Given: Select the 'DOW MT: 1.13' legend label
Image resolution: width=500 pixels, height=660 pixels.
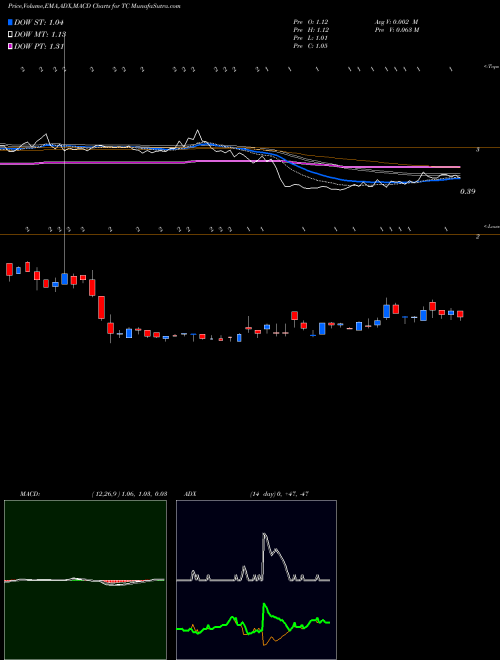Looking at the screenshot, I should tap(40, 35).
